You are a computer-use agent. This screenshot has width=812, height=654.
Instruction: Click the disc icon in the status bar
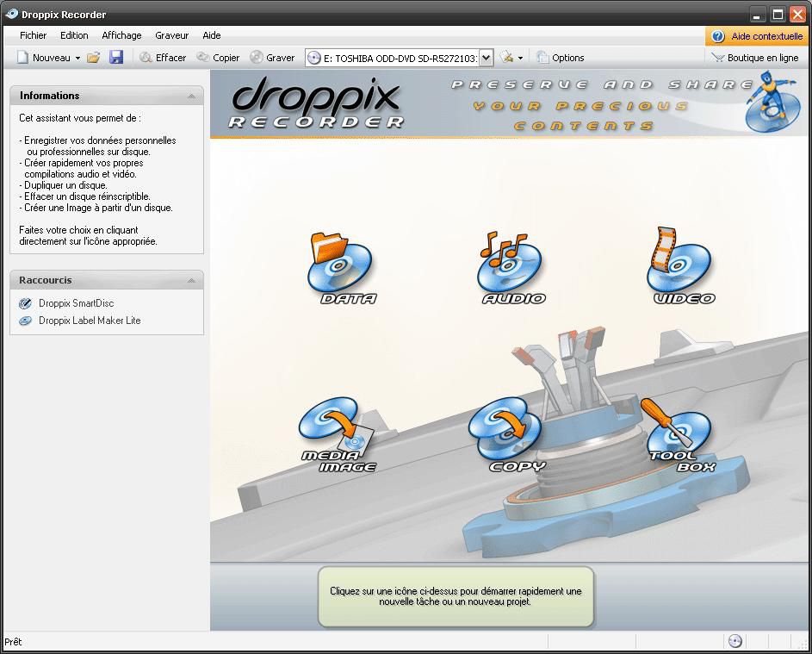[x=735, y=641]
